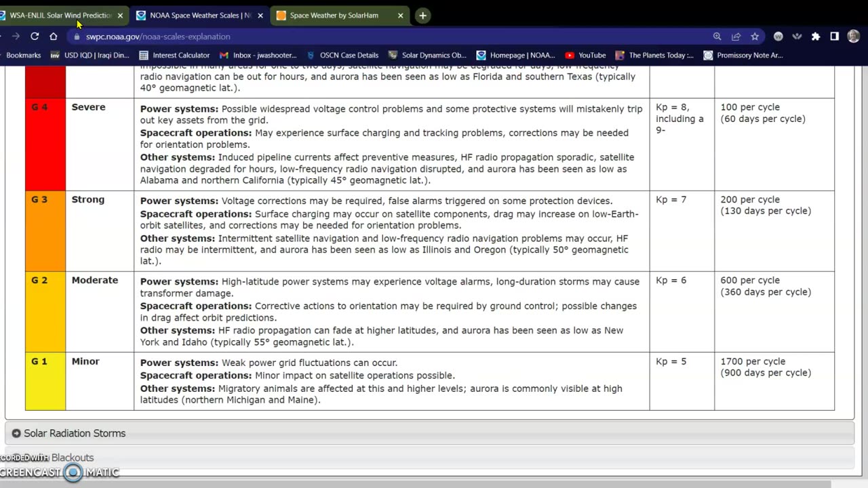This screenshot has height=488, width=868.
Task: Click the '200 per cycle' frequency text
Action: (x=750, y=199)
